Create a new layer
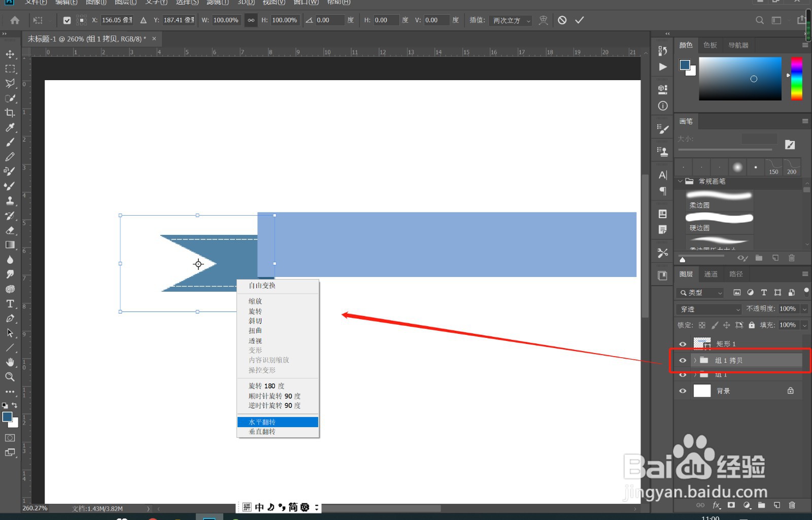 coord(777,505)
